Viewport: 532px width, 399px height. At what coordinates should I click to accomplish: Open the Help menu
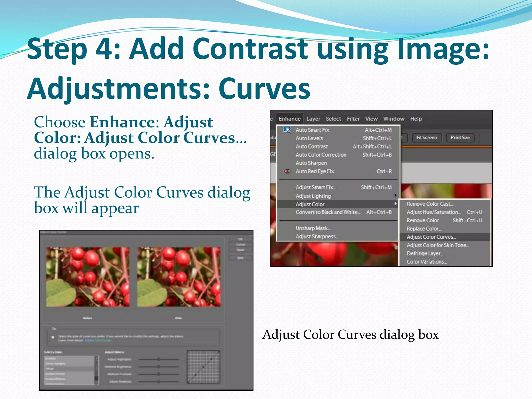click(x=416, y=119)
